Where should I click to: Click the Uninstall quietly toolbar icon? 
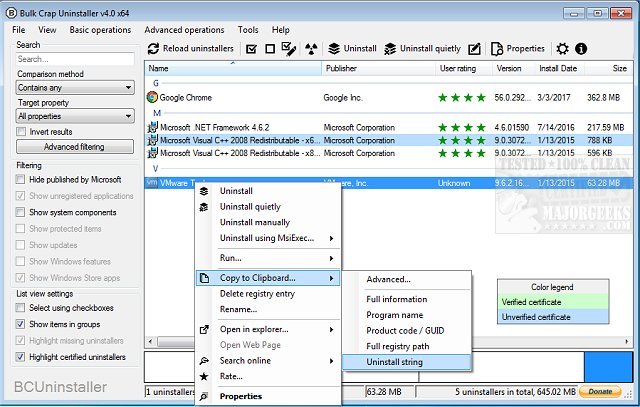pyautogui.click(x=390, y=48)
